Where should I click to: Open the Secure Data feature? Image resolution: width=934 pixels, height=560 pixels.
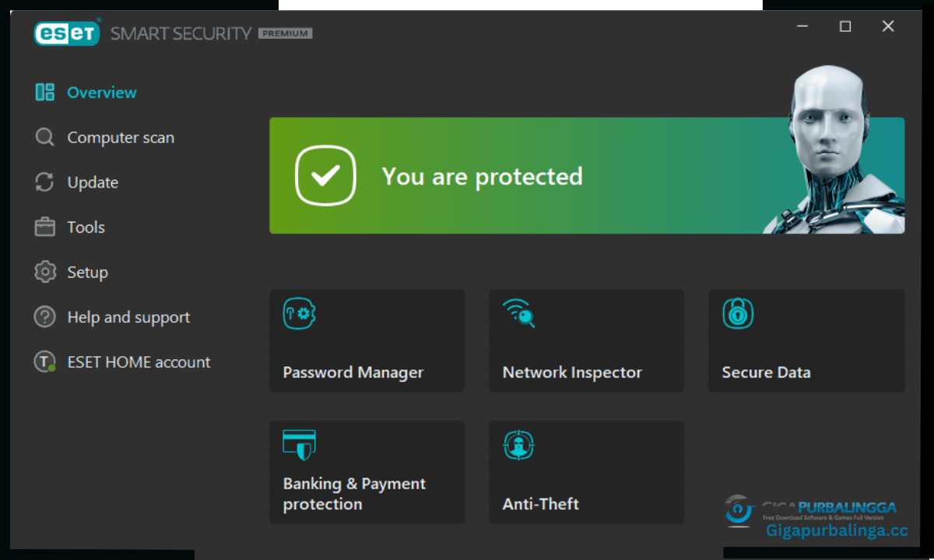pos(806,341)
